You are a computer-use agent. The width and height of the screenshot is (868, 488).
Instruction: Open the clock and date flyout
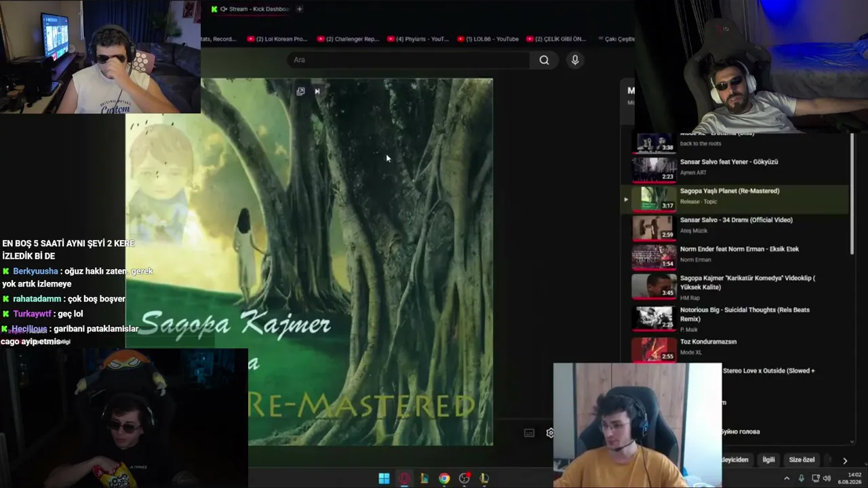(x=851, y=479)
